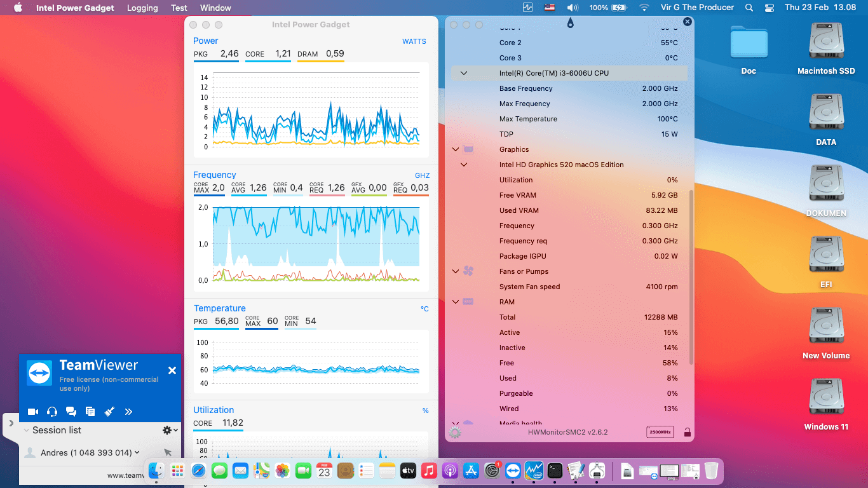This screenshot has width=868, height=488.
Task: Toggle the whiteboard tool in TeamViewer
Action: 109,412
